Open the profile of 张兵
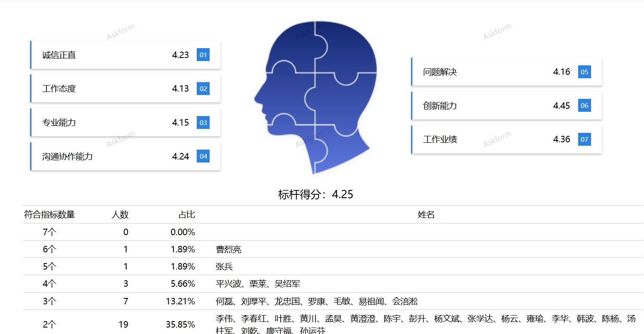Image resolution: width=644 pixels, height=334 pixels. tap(224, 267)
